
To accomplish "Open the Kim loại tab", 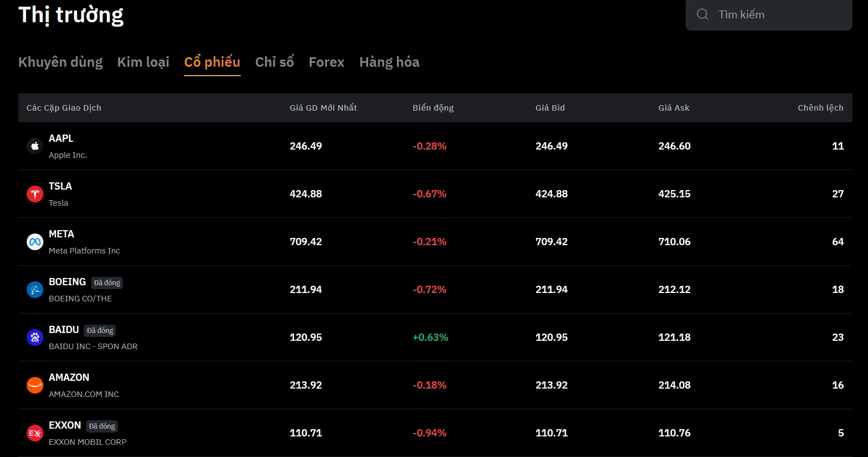I will click(143, 62).
